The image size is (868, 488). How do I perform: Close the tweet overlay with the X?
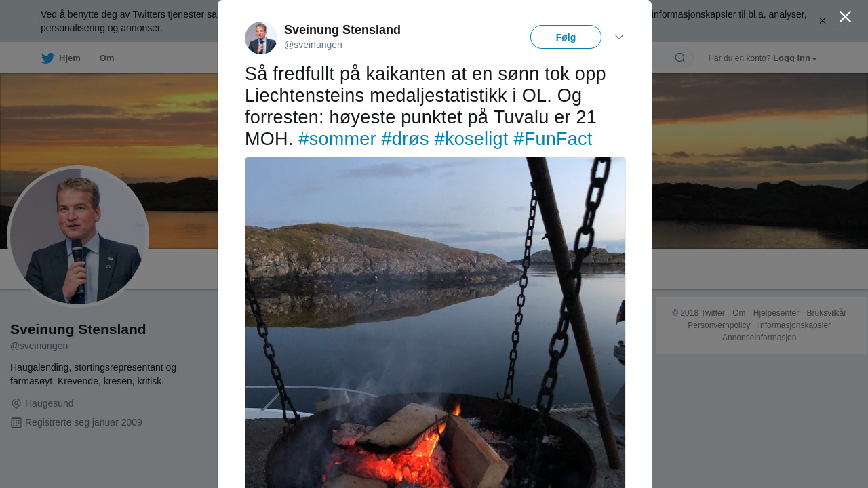845,17
